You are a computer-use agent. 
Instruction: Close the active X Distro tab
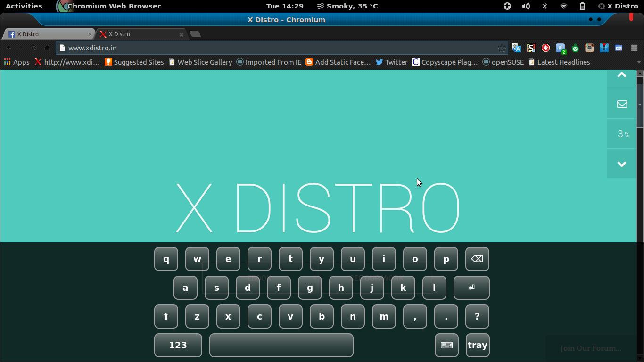click(181, 34)
